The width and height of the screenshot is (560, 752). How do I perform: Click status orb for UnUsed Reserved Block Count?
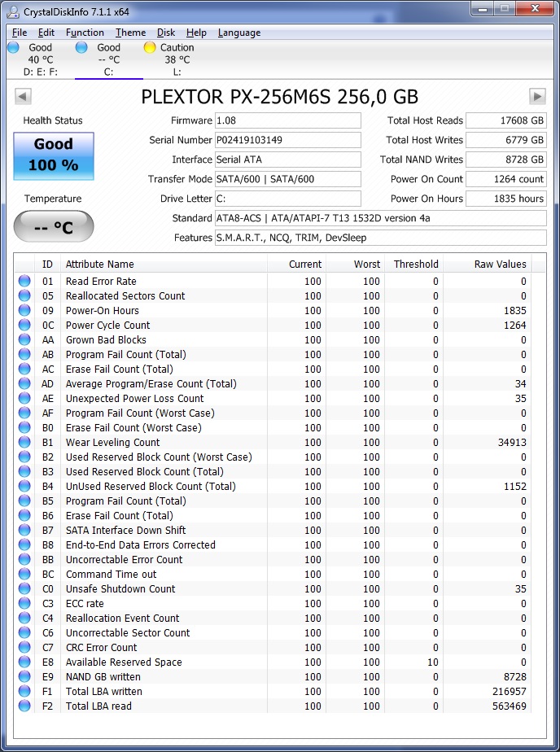click(x=24, y=487)
